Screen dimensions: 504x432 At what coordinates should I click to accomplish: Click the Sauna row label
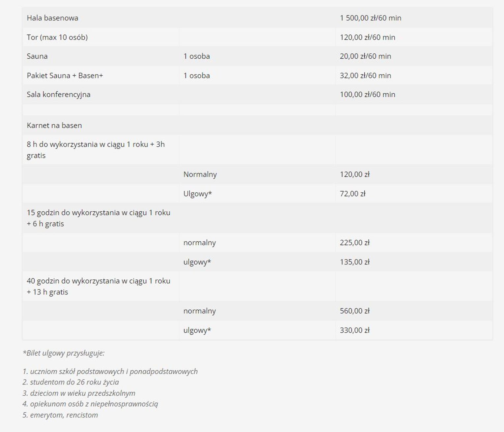[x=37, y=56]
